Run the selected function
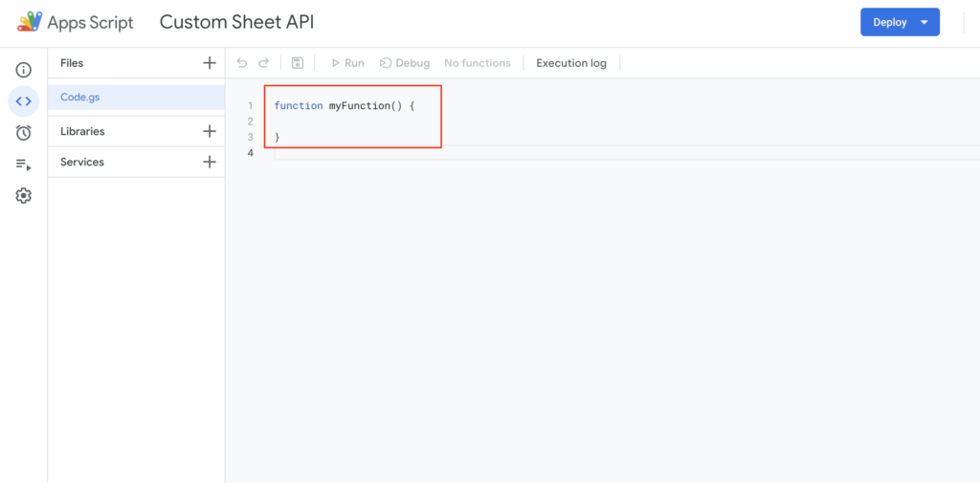This screenshot has width=980, height=483. 347,63
